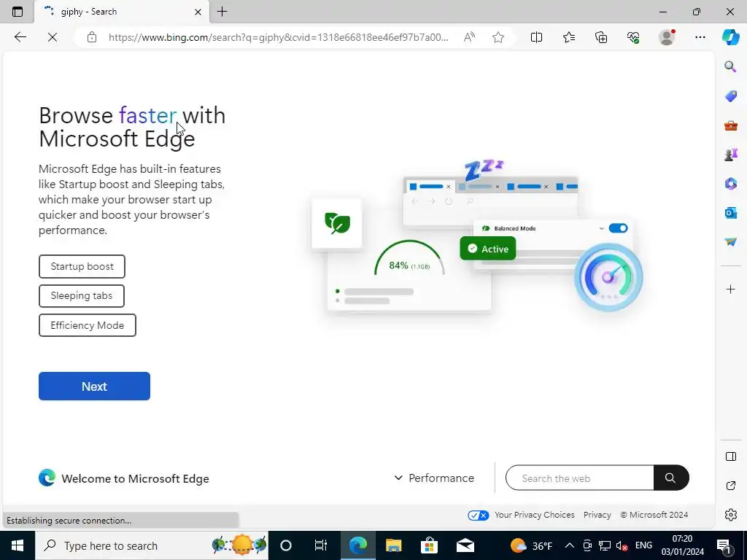
Task: Add this page to favorites star
Action: click(x=498, y=37)
